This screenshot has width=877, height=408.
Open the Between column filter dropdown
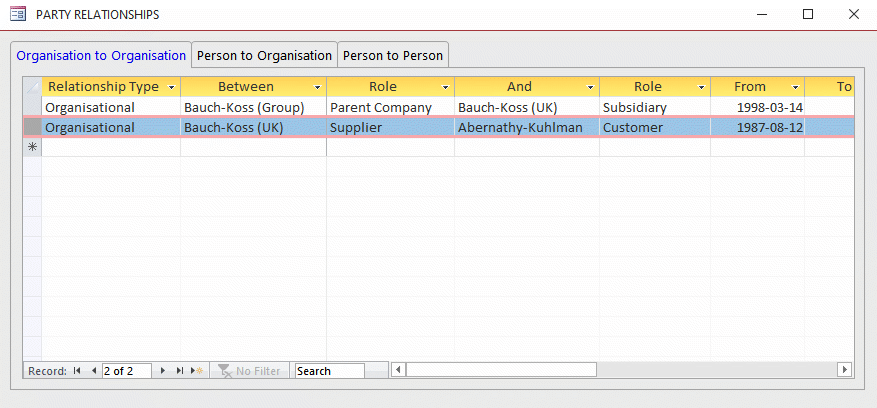tap(318, 87)
